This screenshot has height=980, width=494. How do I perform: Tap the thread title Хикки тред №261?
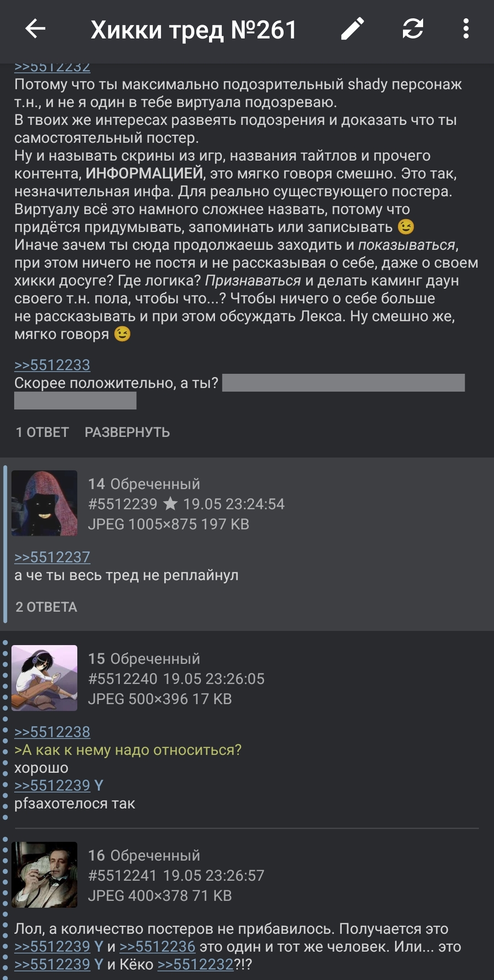(194, 30)
